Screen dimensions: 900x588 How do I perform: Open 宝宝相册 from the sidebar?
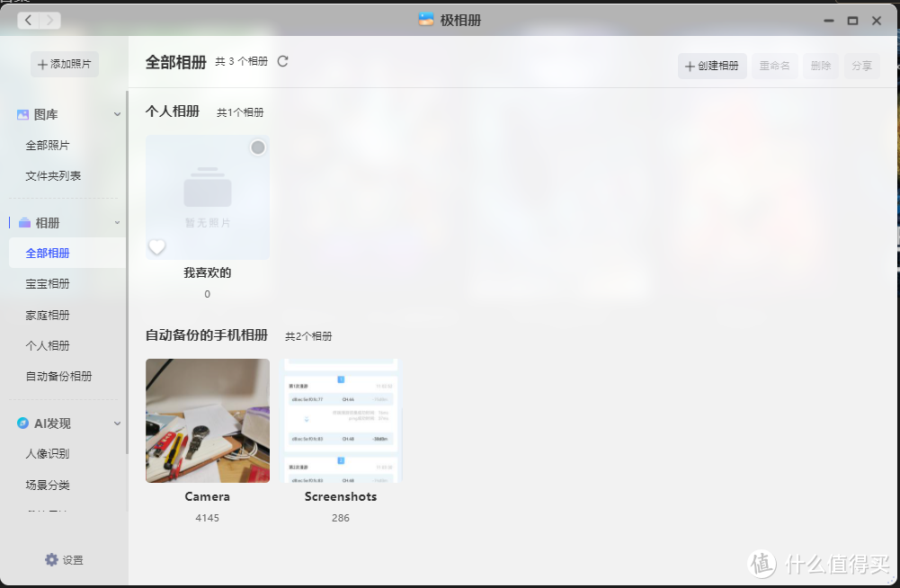pyautogui.click(x=48, y=284)
